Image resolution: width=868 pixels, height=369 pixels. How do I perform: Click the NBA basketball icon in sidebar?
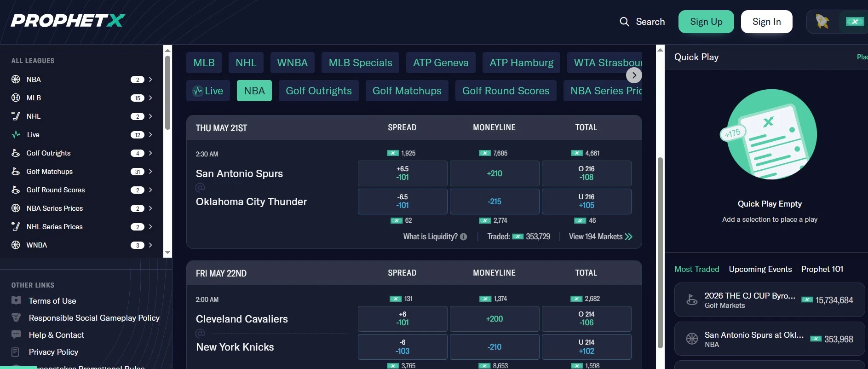coord(16,79)
